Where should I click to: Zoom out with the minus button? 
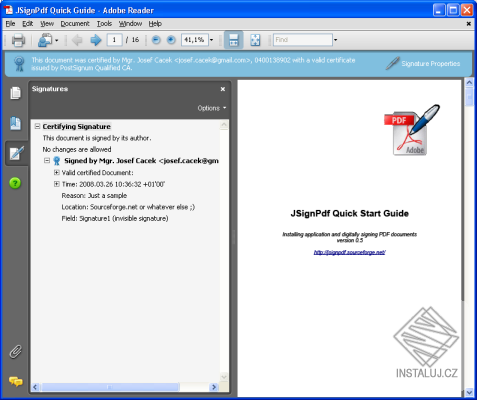click(x=156, y=40)
